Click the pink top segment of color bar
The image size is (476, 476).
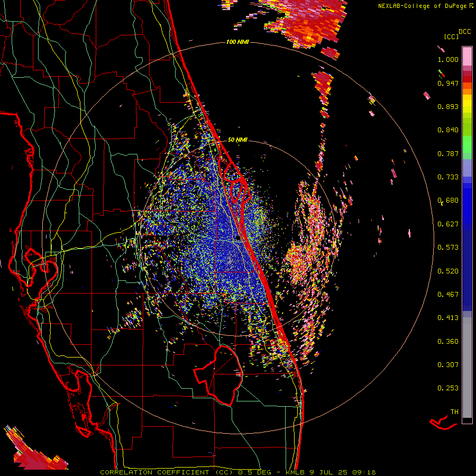click(x=467, y=56)
